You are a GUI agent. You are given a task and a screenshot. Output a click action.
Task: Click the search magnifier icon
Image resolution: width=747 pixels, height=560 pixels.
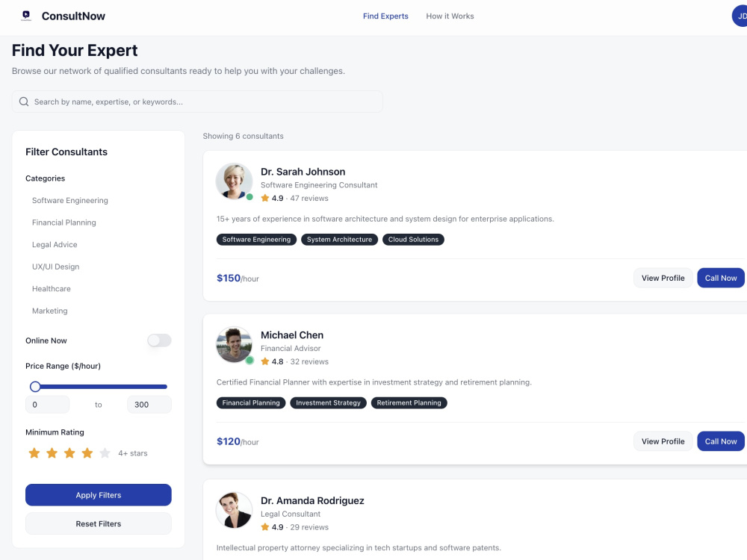(x=24, y=102)
